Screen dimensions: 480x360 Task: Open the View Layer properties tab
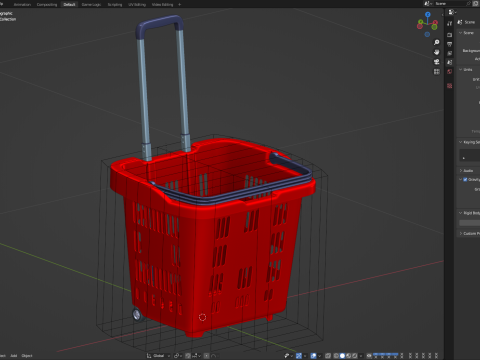449,53
